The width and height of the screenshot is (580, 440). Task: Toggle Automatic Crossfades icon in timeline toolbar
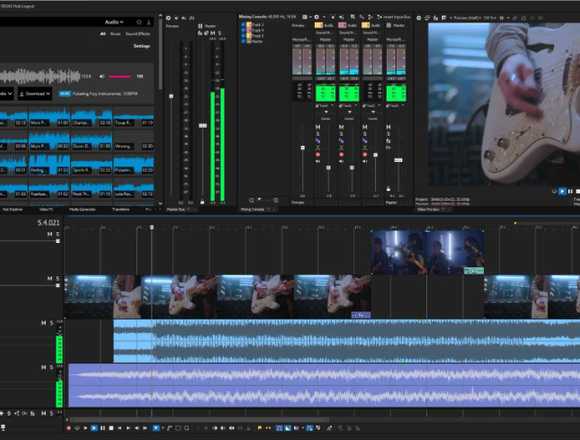[288, 428]
